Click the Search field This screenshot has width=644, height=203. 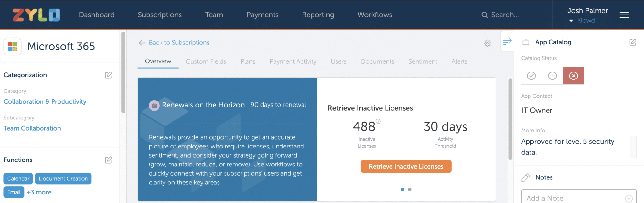click(x=505, y=15)
